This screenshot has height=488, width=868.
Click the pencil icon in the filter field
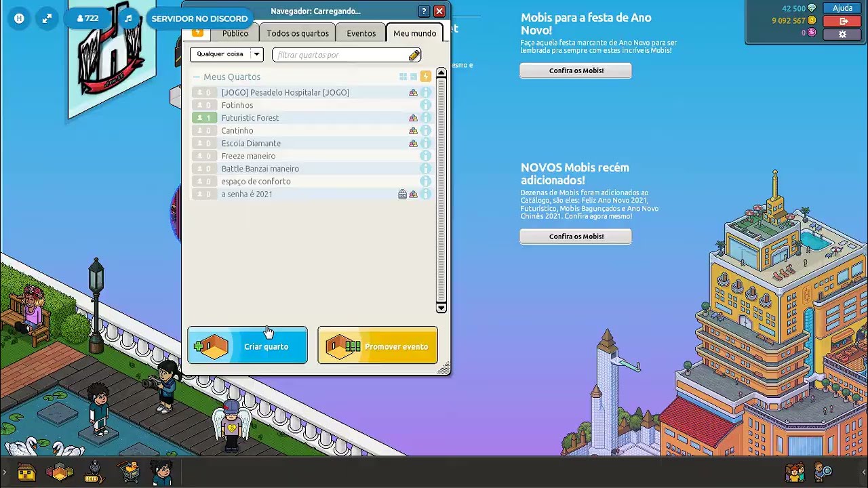point(414,55)
